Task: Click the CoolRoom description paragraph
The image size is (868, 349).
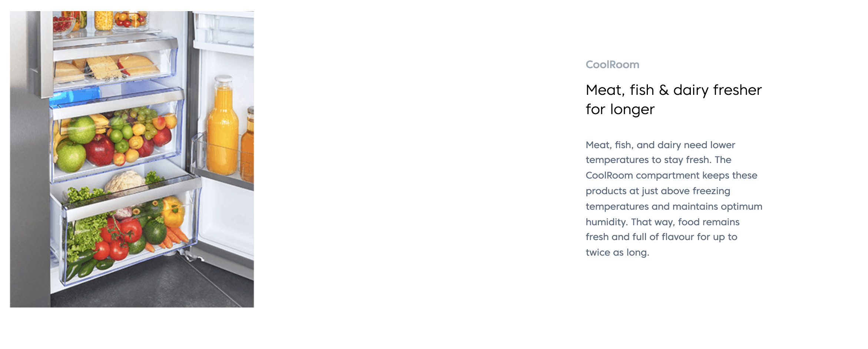Action: click(673, 199)
